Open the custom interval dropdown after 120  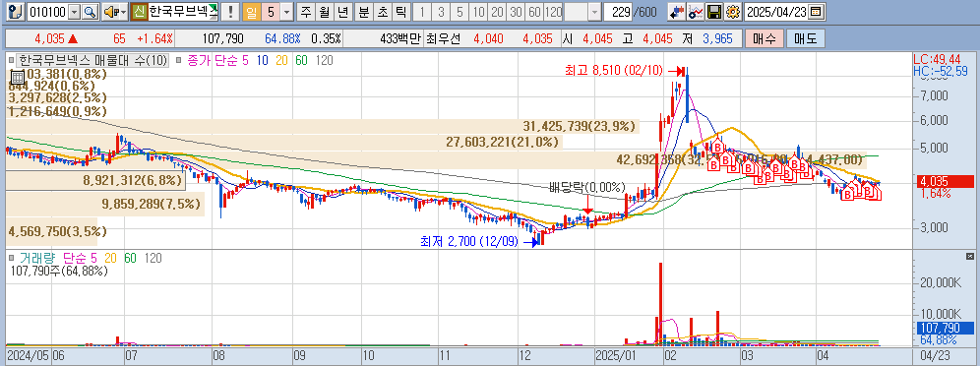[x=594, y=11]
